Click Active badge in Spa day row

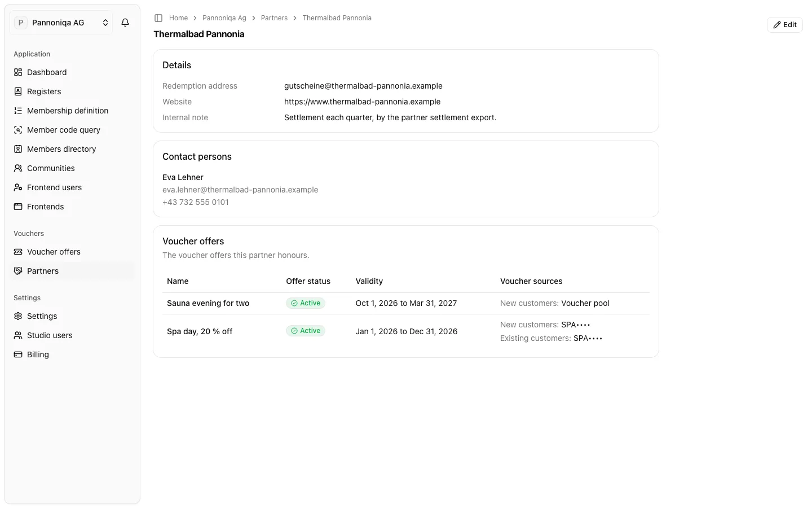pyautogui.click(x=306, y=331)
